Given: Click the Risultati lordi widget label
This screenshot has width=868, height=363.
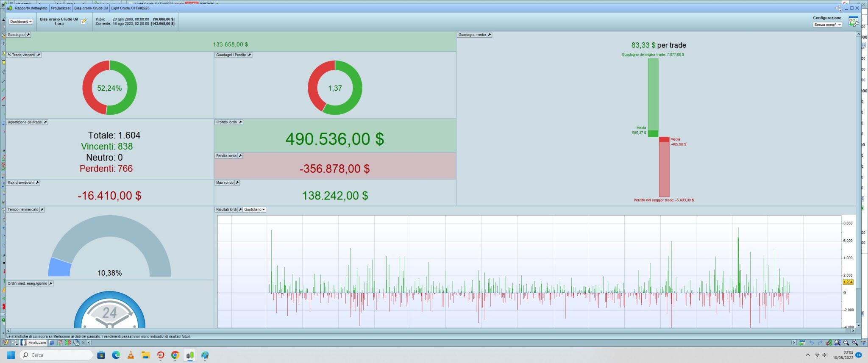Looking at the screenshot, I should (226, 210).
